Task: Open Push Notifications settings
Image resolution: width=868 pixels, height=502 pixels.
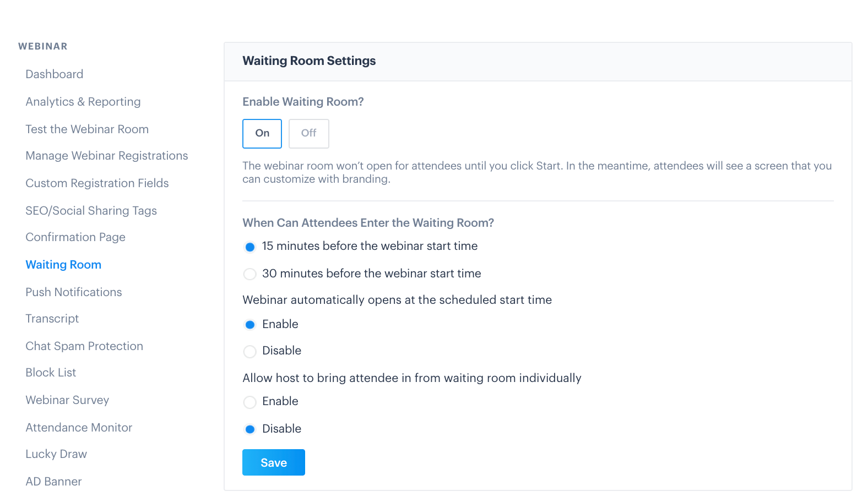Action: pyautogui.click(x=74, y=292)
